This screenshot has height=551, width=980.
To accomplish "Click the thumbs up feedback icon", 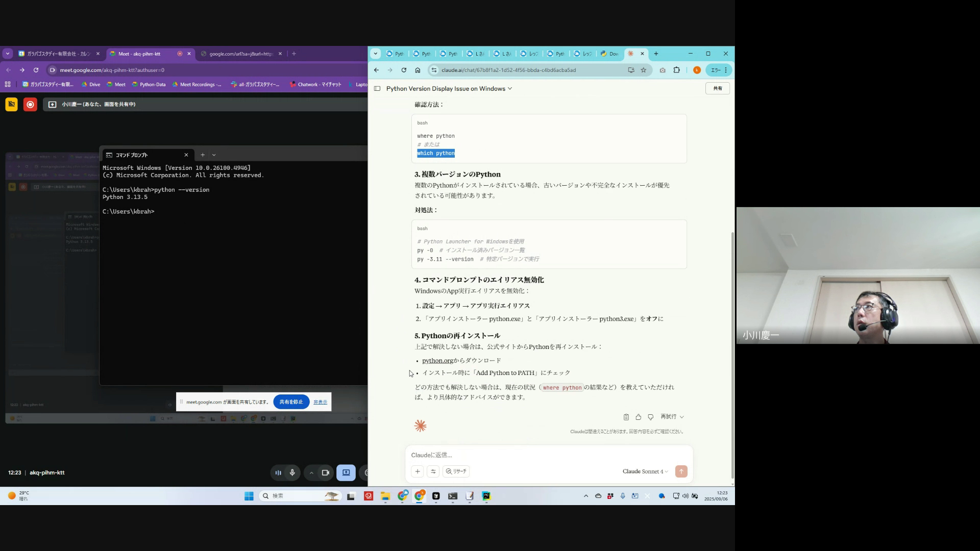I will 638,417.
